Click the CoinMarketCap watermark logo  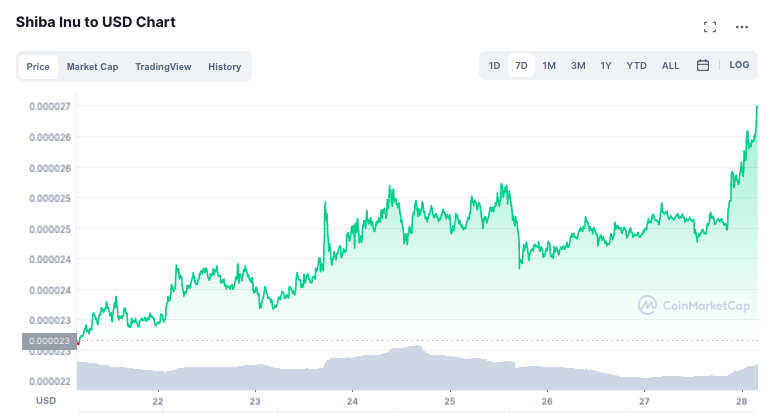694,305
